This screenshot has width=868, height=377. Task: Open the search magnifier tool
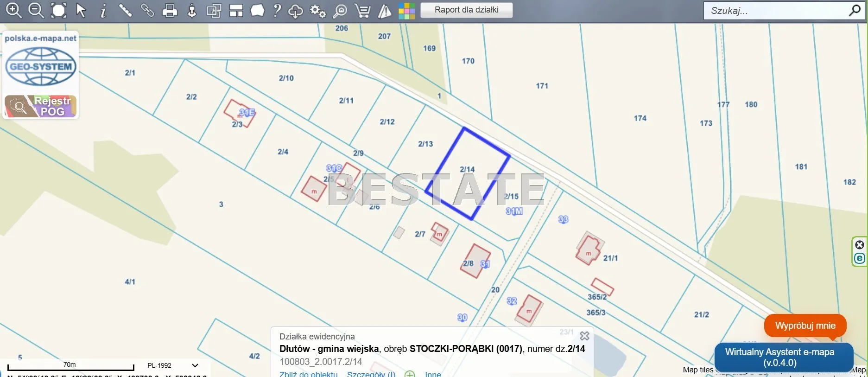point(340,10)
